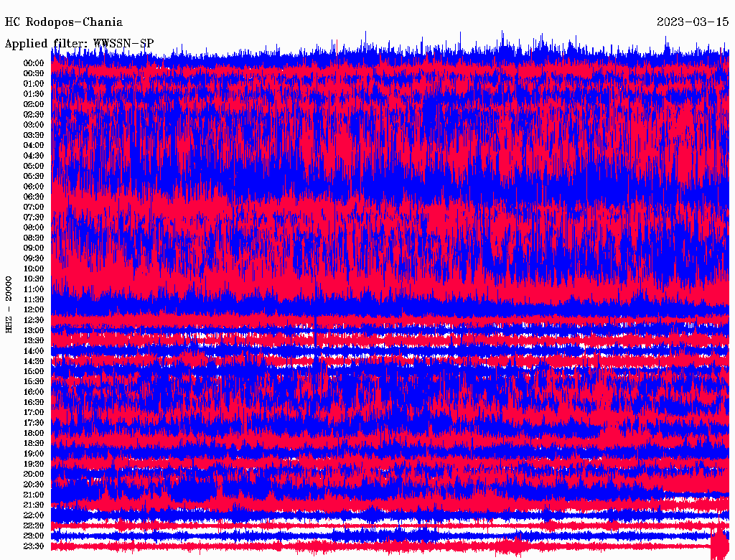This screenshot has width=735, height=560.
Task: Select the 00:00 time marker
Action: click(x=34, y=63)
